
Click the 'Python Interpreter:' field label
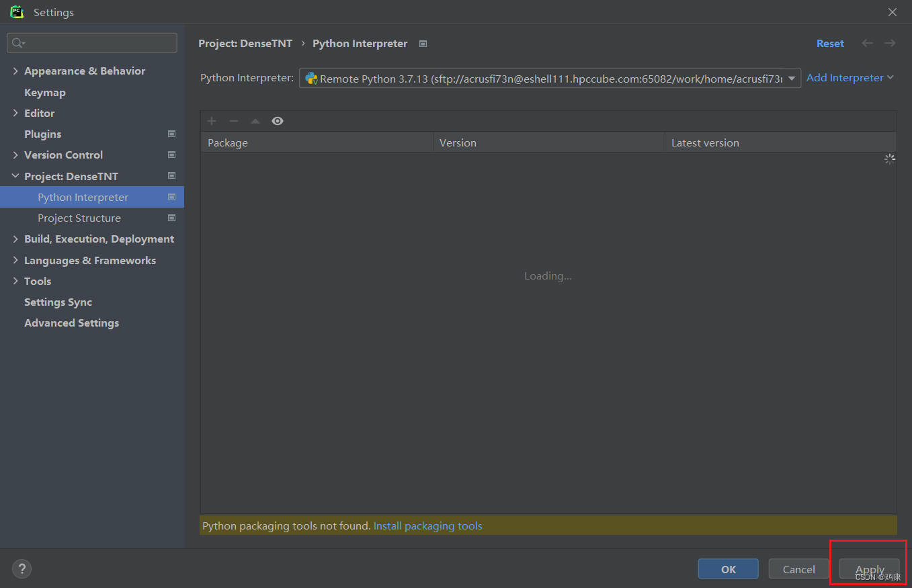pyautogui.click(x=247, y=78)
